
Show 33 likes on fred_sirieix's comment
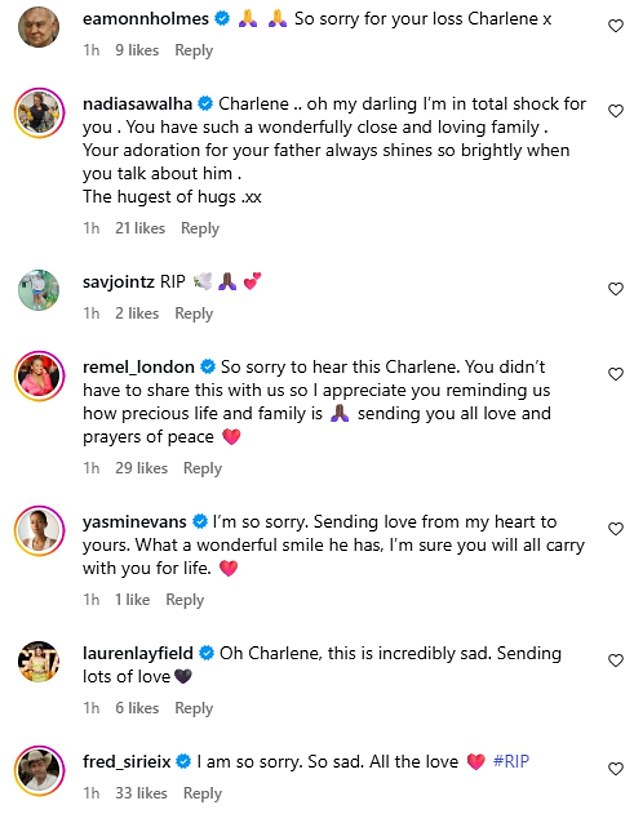click(139, 793)
